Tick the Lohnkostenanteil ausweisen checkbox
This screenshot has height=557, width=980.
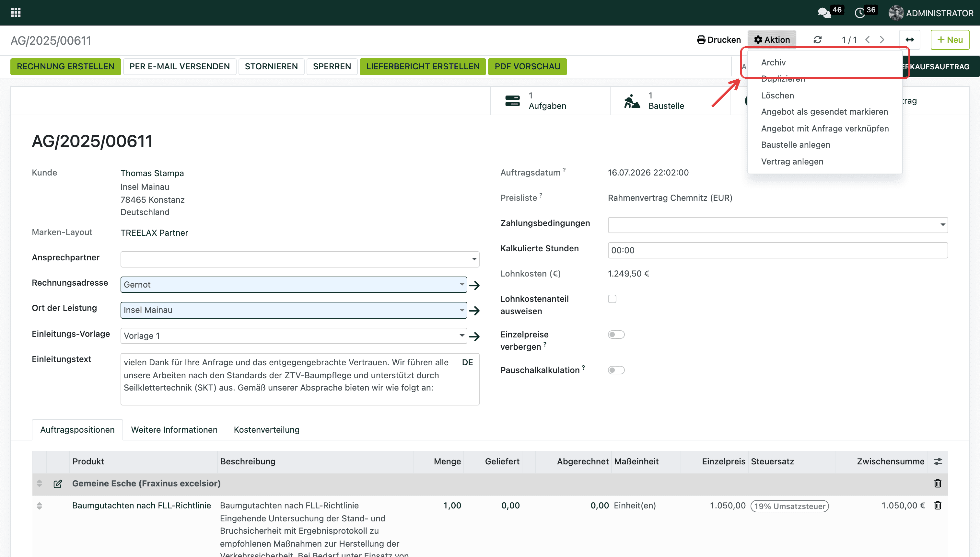(612, 299)
